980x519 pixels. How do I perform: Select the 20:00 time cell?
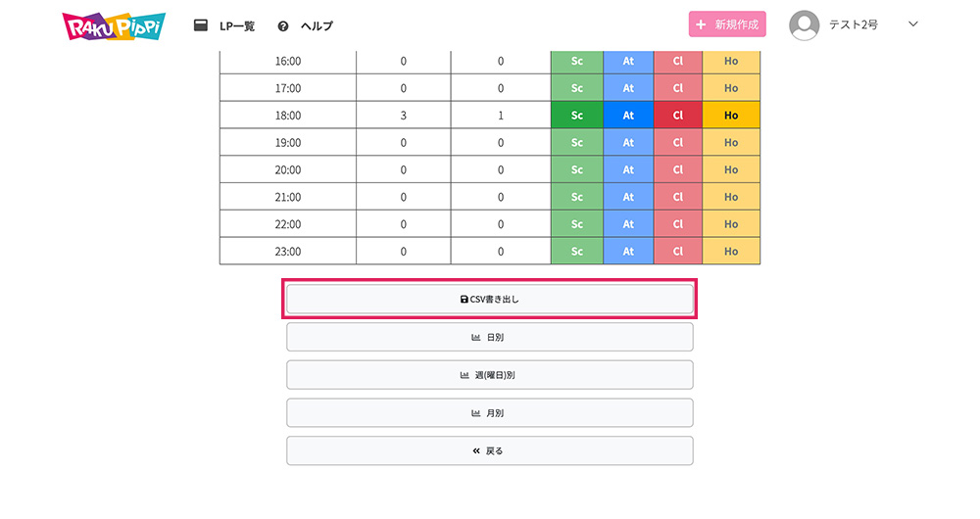288,169
